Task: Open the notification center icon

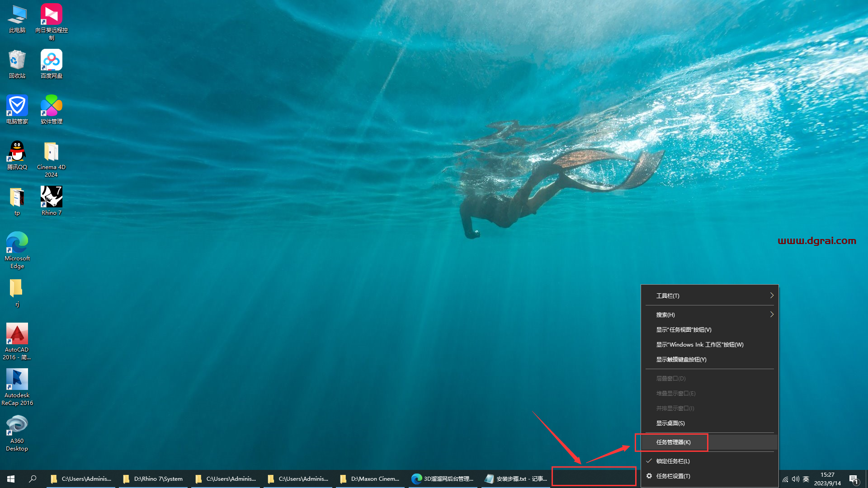Action: (x=854, y=479)
